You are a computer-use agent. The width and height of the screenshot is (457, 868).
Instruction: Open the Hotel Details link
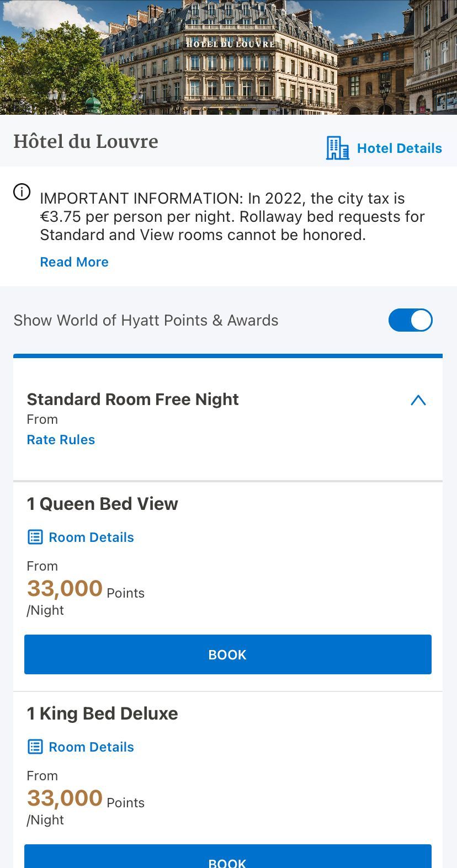(400, 148)
